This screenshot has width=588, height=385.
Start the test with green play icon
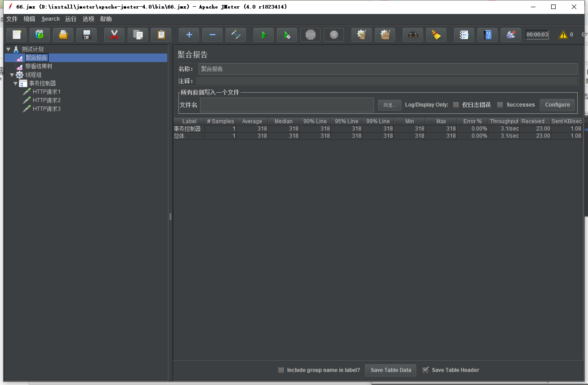click(x=264, y=35)
